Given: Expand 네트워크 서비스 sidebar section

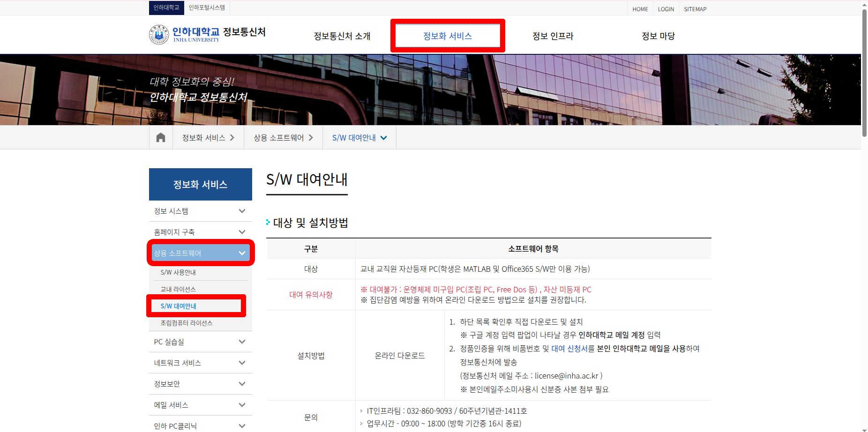Looking at the screenshot, I should coord(201,363).
